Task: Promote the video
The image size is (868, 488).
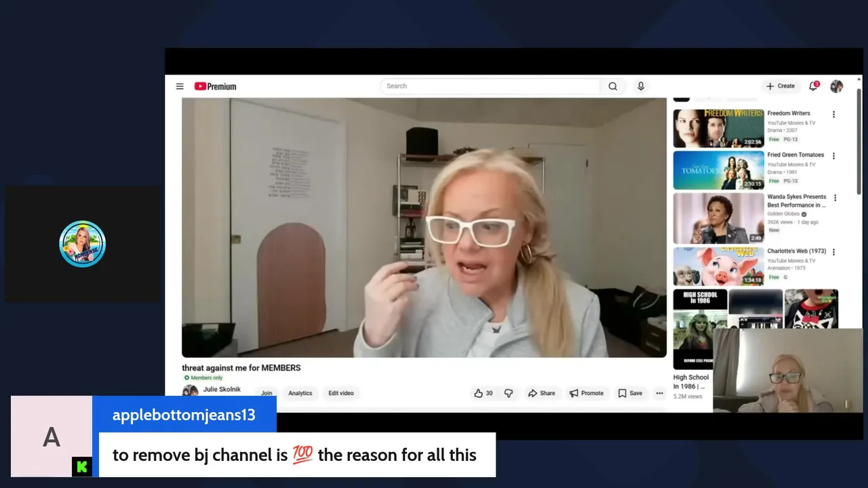Action: 586,393
